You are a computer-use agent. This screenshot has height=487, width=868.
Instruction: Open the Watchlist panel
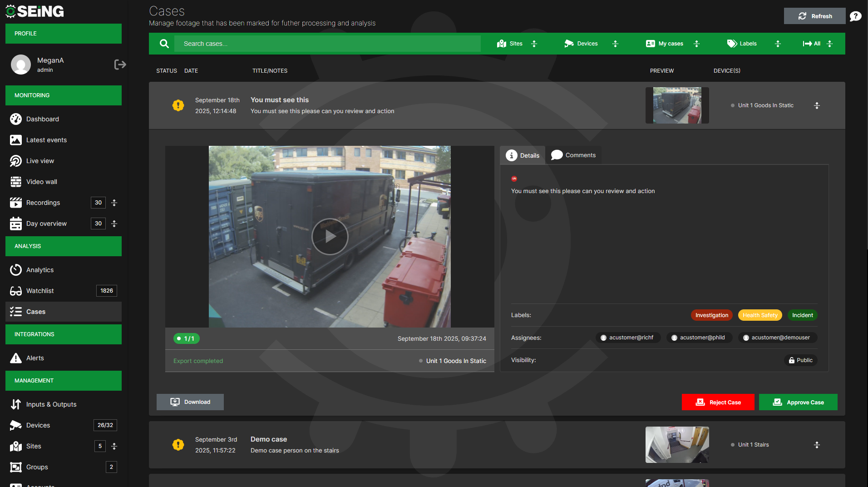tap(40, 291)
